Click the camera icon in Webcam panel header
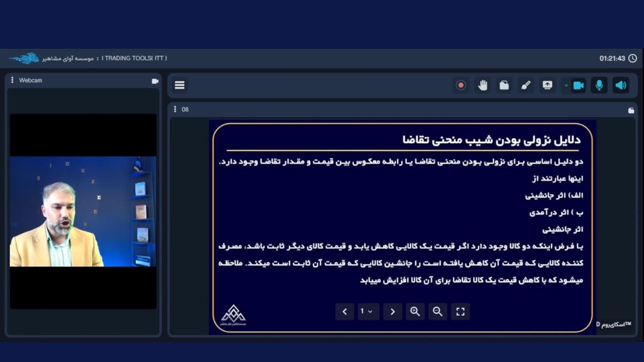This screenshot has width=644, height=362. (155, 81)
